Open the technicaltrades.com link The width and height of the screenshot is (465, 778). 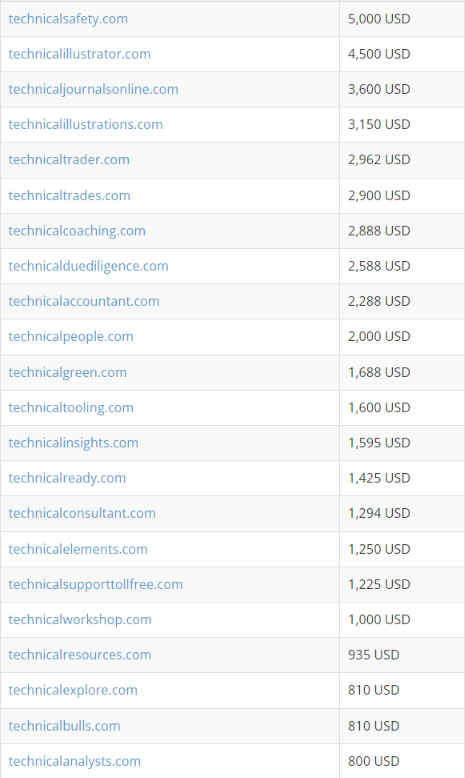[x=69, y=195]
